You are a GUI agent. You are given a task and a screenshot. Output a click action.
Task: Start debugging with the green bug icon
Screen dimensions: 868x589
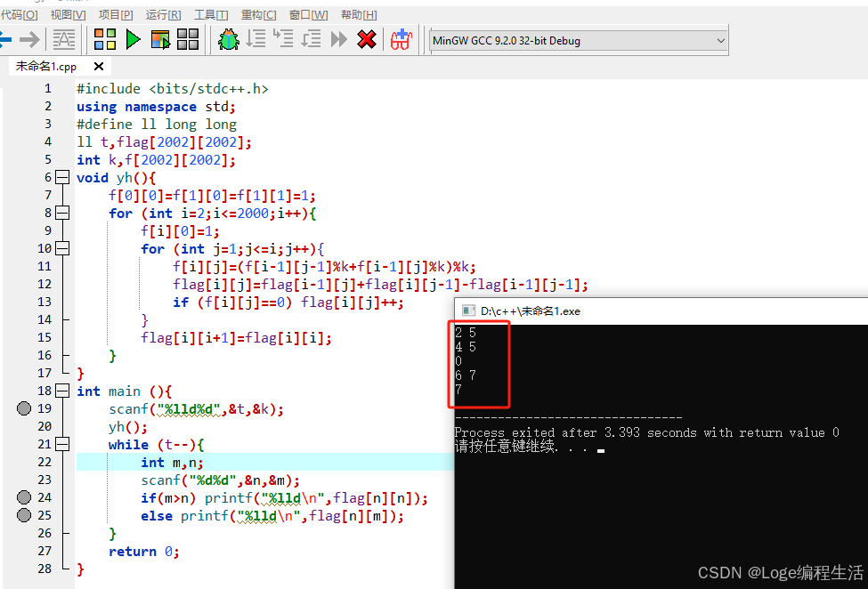pos(229,40)
